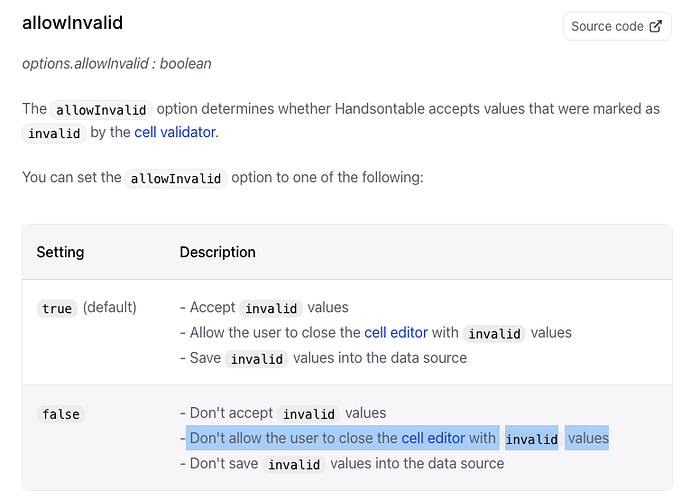The width and height of the screenshot is (690, 499).
Task: Click the Setting column header
Action: 60,252
